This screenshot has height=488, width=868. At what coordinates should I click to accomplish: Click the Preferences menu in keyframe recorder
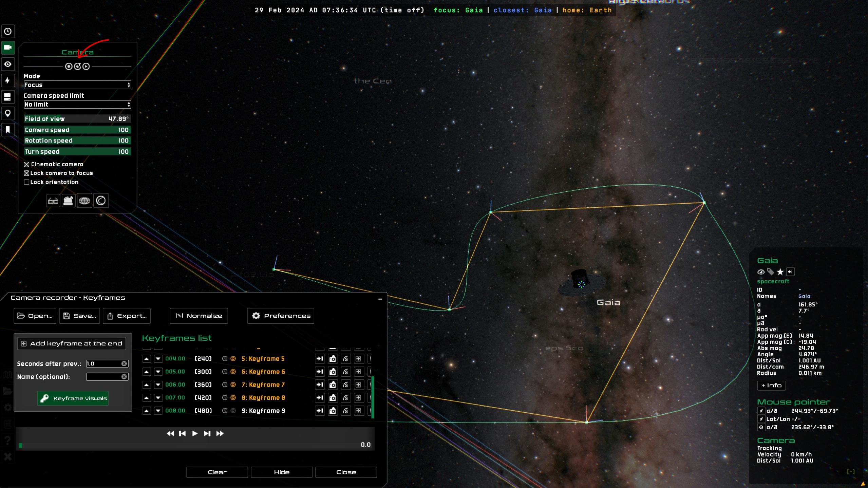(281, 315)
